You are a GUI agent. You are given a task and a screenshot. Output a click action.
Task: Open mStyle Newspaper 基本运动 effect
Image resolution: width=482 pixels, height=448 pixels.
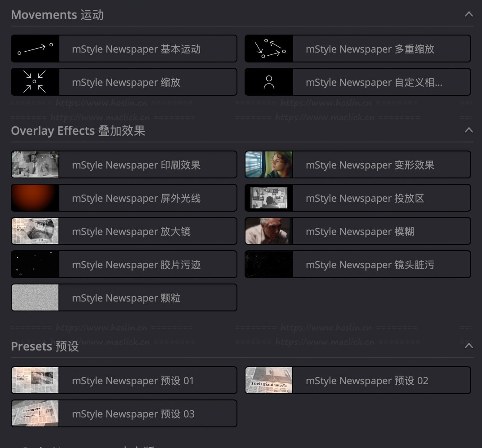pyautogui.click(x=124, y=49)
